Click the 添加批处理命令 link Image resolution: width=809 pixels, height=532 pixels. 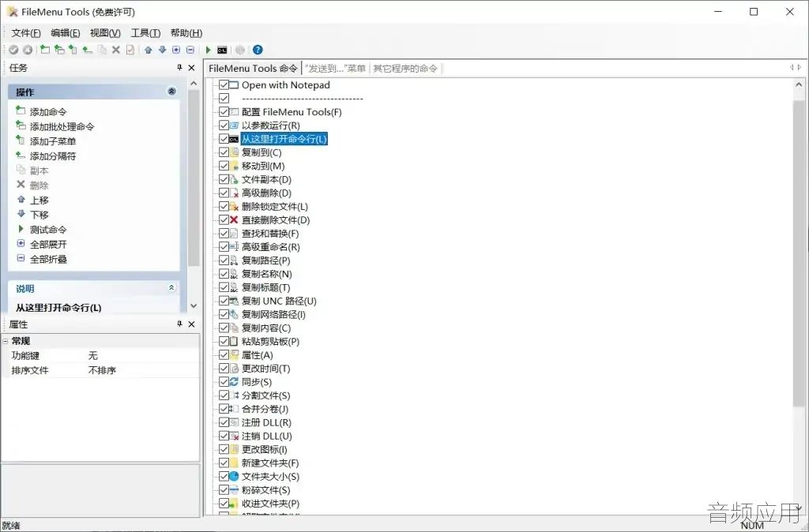[x=62, y=126]
